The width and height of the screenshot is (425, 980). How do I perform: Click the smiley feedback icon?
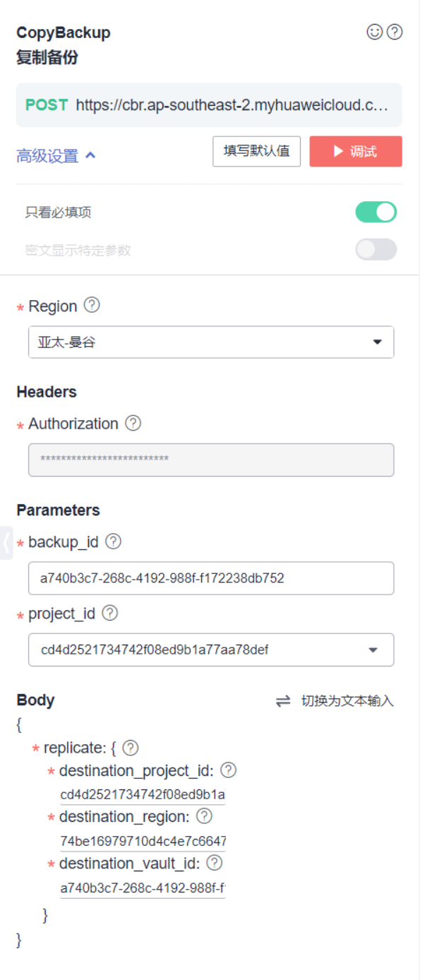[375, 32]
